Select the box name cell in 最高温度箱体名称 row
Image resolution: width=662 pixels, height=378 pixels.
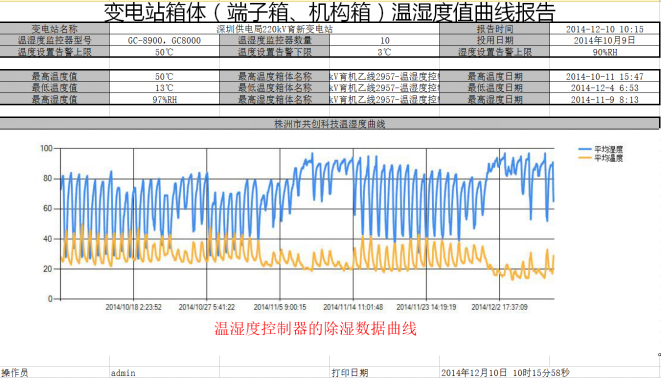click(385, 76)
